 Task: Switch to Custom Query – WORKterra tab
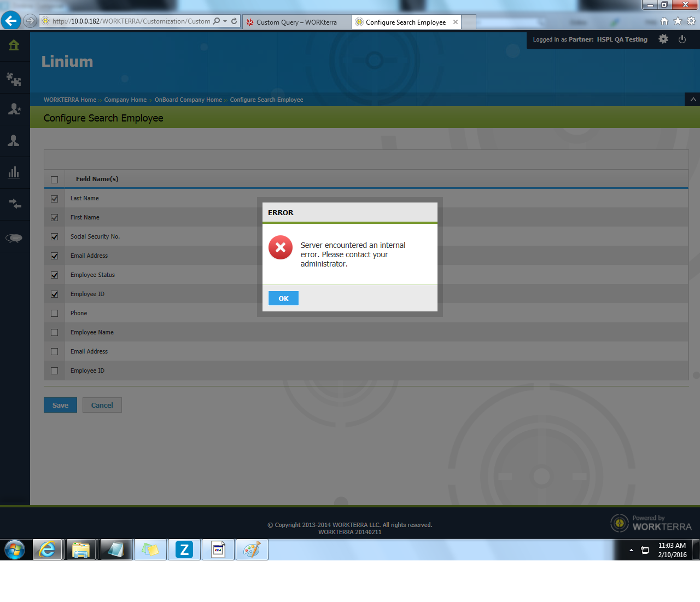click(296, 22)
